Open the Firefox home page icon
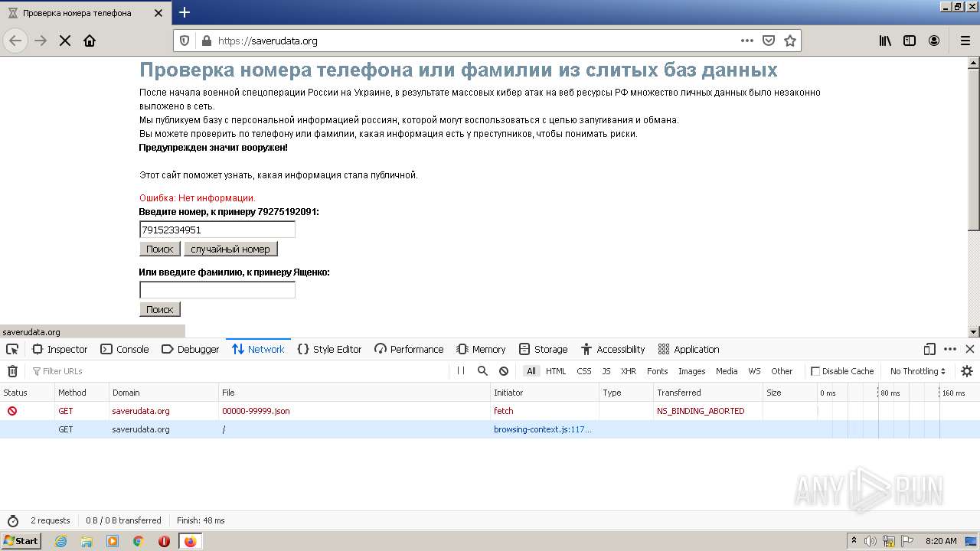The height and width of the screenshot is (551, 980). [90, 41]
